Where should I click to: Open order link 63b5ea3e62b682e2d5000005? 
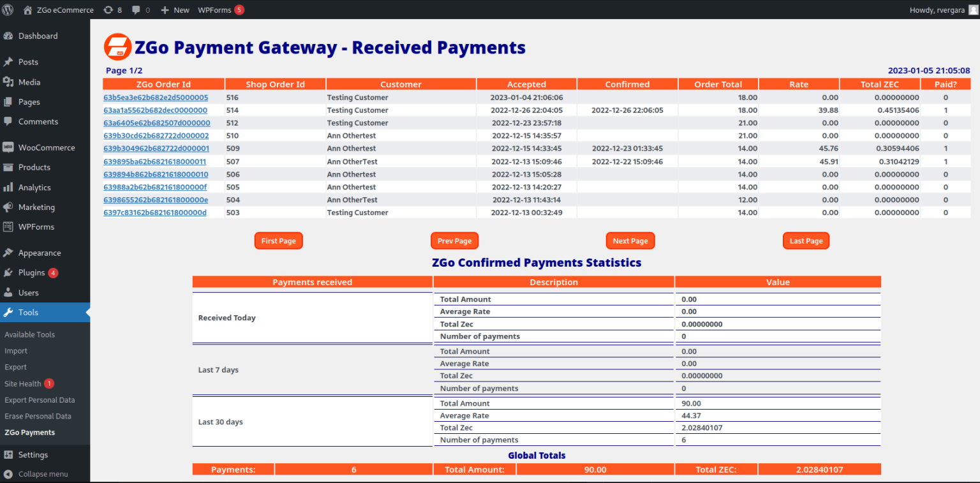(x=156, y=98)
